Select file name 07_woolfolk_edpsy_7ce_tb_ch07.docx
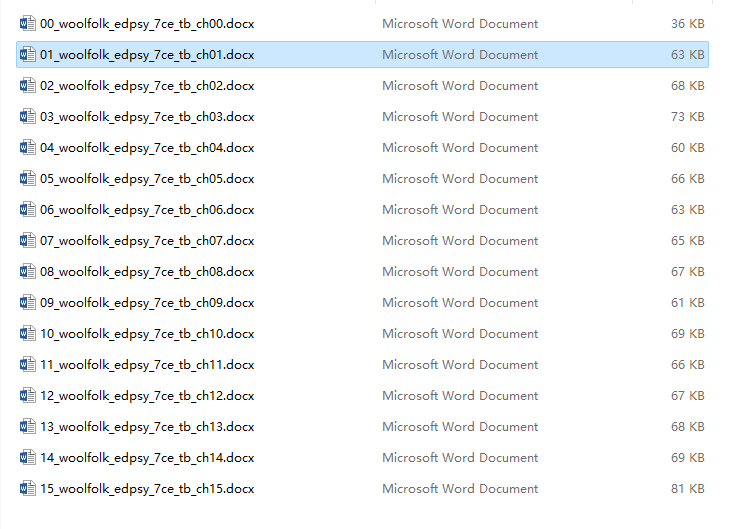The image size is (756, 529). (147, 241)
